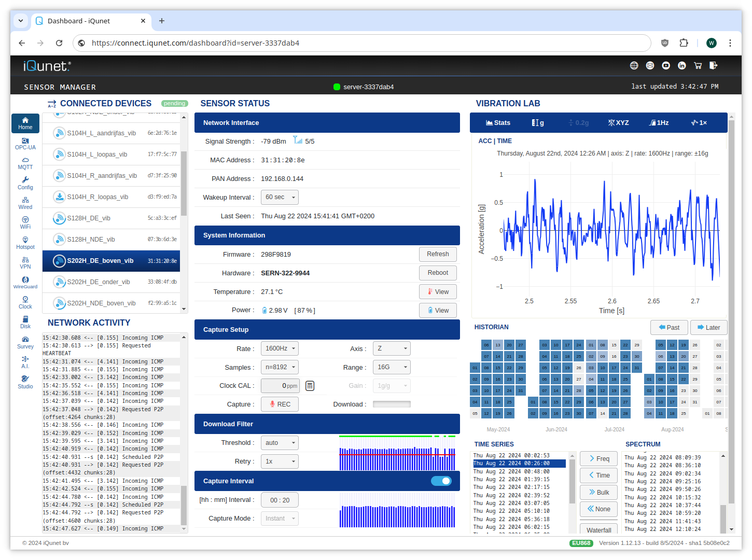Toggle the Capture Interval switch
752x560 pixels.
(x=441, y=481)
